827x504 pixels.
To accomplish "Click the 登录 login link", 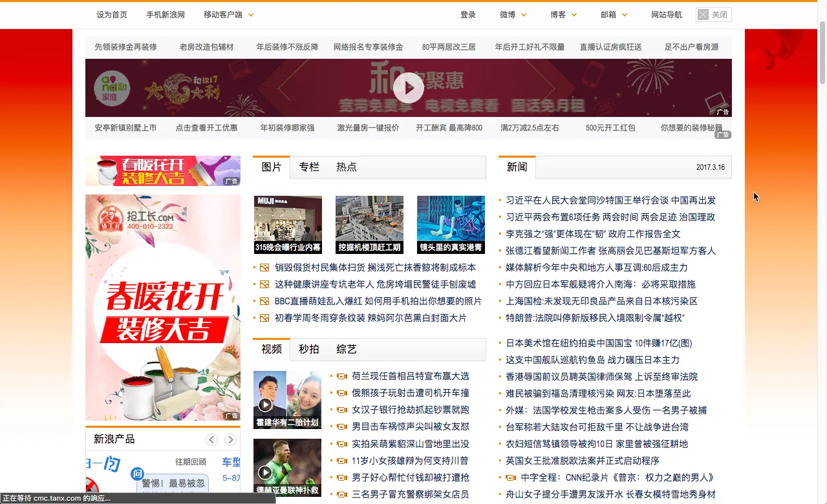I will (468, 14).
